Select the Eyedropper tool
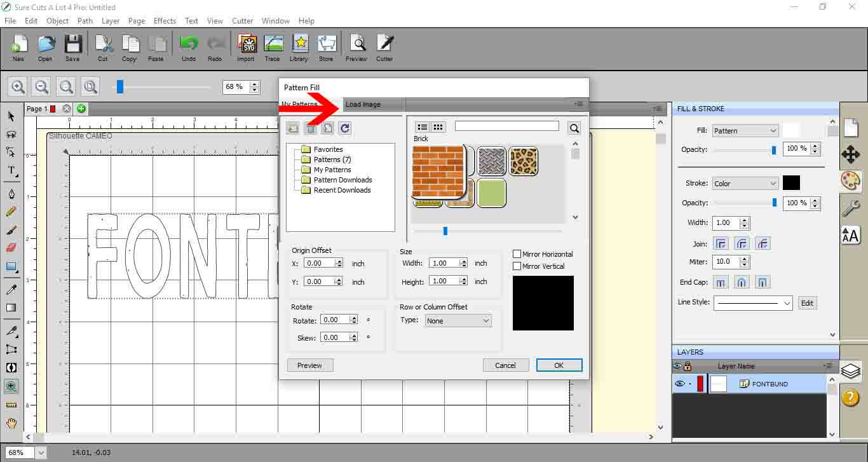This screenshot has height=462, width=868. (11, 290)
